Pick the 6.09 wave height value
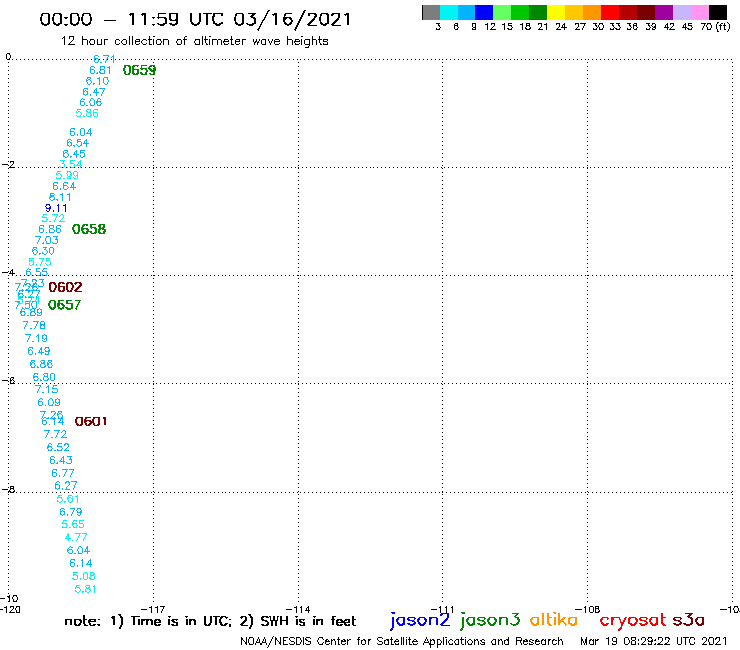 (49, 402)
